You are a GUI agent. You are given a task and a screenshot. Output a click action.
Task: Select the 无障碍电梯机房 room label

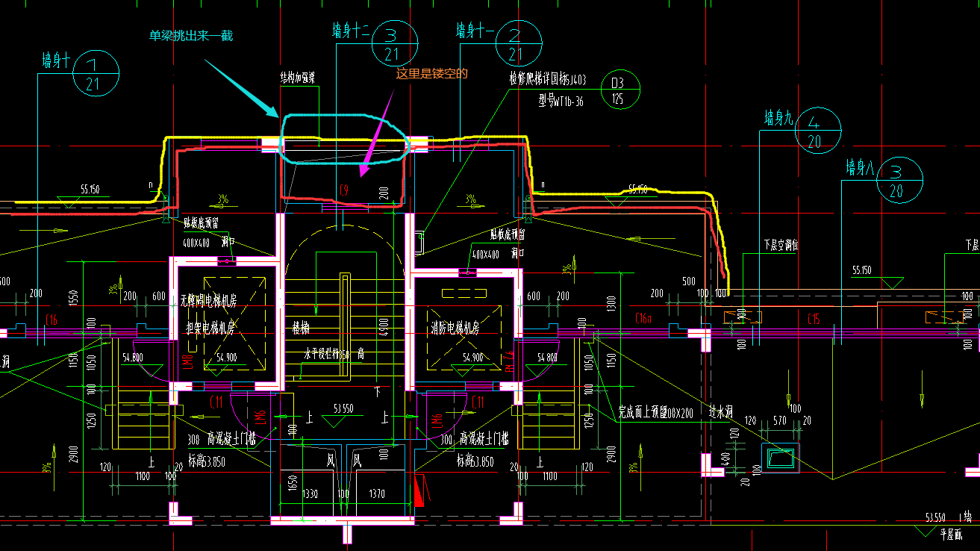click(x=208, y=302)
